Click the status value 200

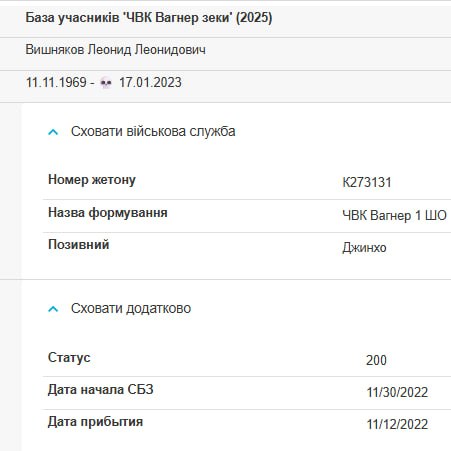point(376,360)
